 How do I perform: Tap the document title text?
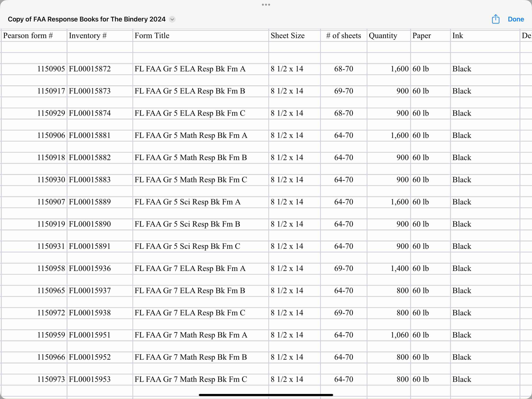[87, 19]
